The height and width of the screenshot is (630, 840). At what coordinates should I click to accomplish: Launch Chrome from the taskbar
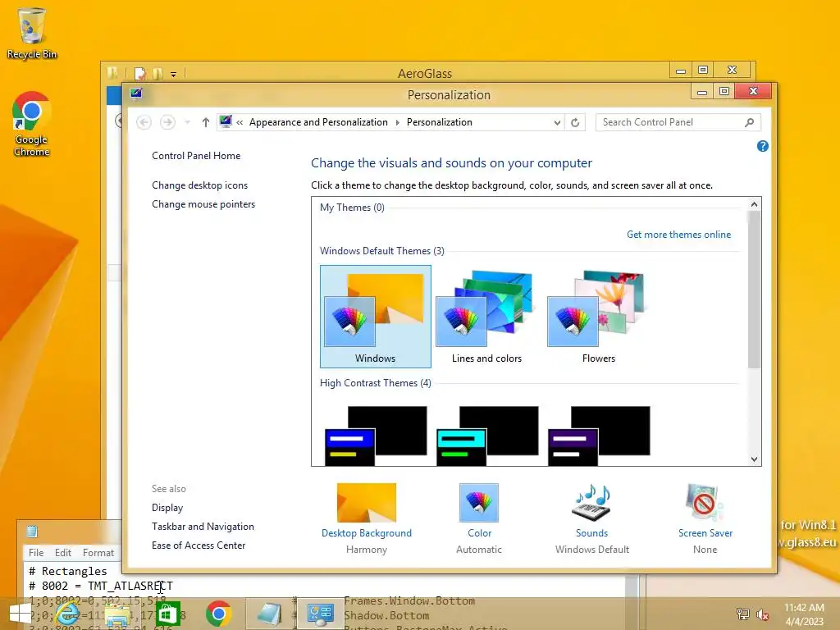[x=218, y=614]
